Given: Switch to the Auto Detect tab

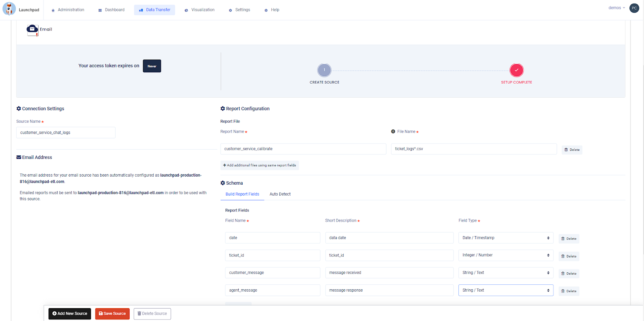Looking at the screenshot, I should coord(280,194).
